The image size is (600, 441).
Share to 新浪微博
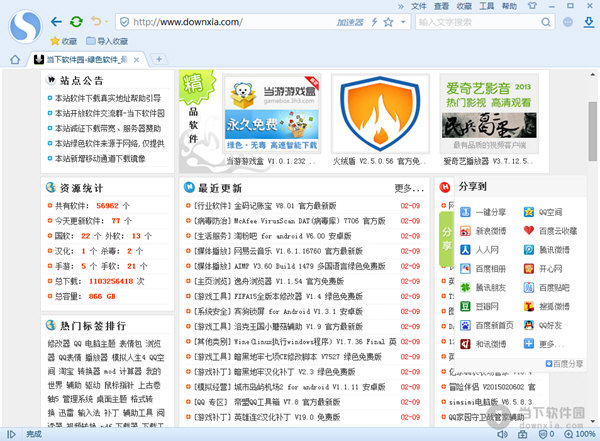click(x=483, y=231)
